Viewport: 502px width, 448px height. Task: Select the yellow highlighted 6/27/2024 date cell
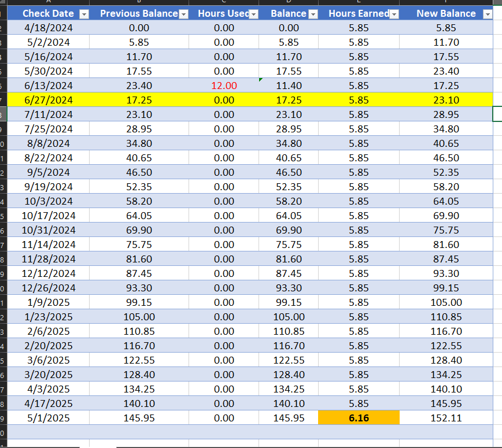48,99
